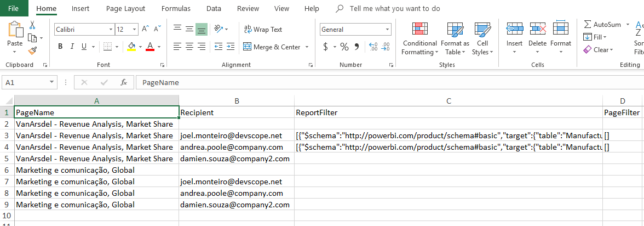Toggle italic formatting

point(72,47)
